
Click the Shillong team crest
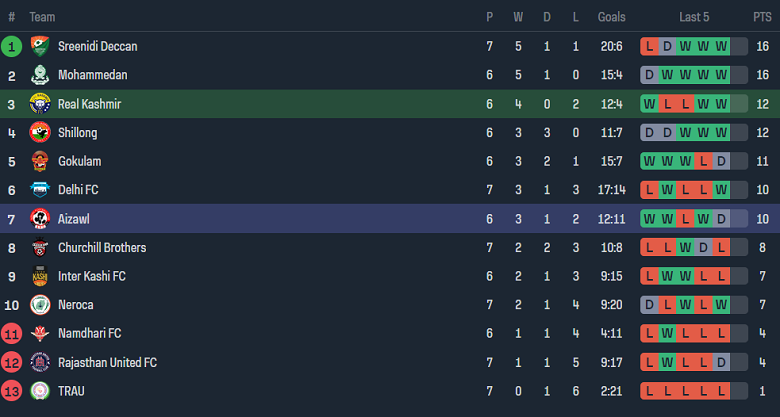[40, 132]
